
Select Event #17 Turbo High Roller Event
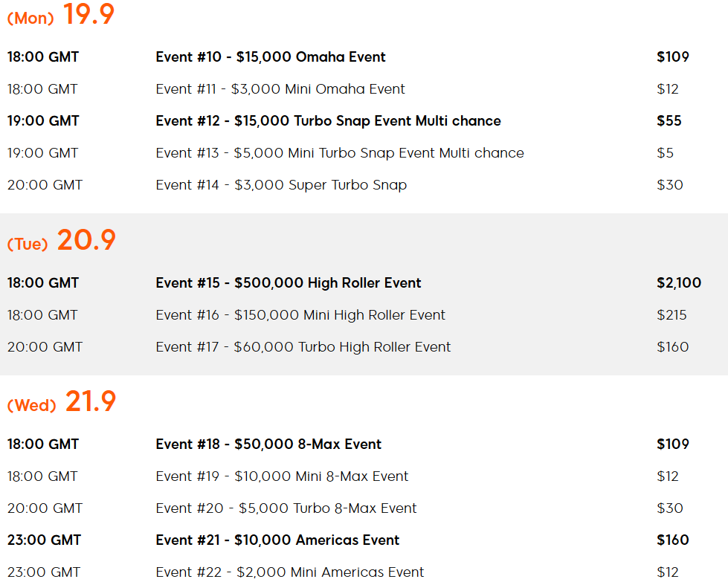coord(303,347)
